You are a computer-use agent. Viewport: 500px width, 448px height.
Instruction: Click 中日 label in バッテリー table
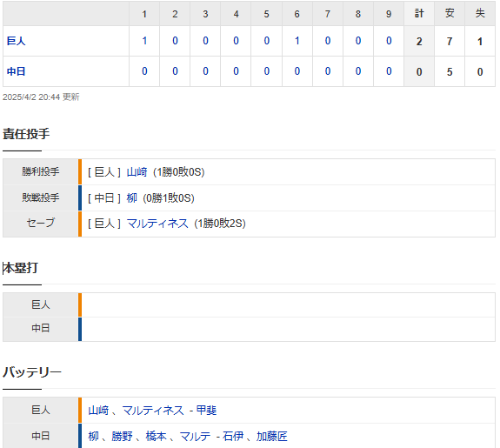(41, 436)
